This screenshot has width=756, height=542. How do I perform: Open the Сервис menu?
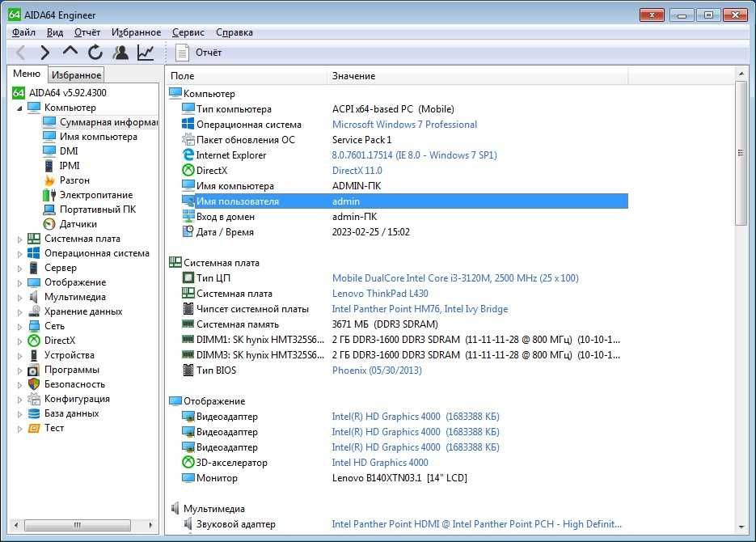pos(188,32)
